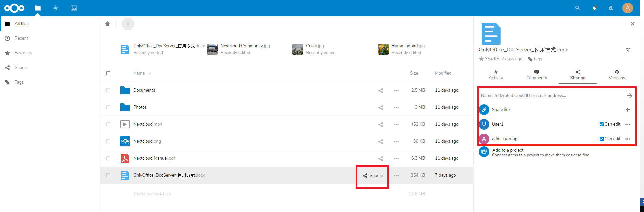Open more actions for Nextcloud Manual.pdf

click(396, 158)
